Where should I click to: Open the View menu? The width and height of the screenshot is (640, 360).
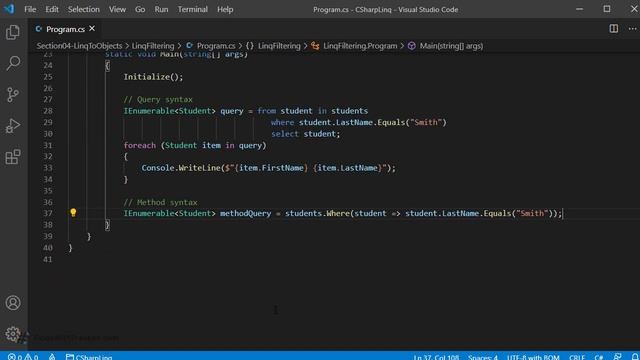[x=117, y=9]
